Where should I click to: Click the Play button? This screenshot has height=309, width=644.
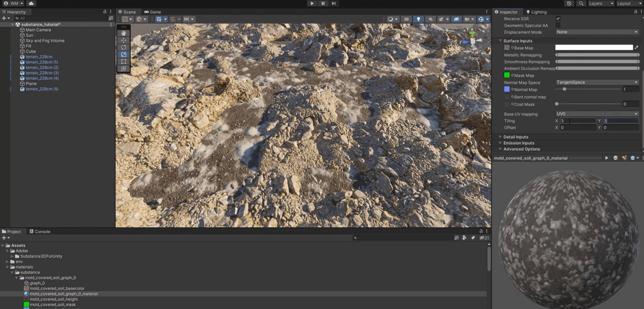pos(312,3)
